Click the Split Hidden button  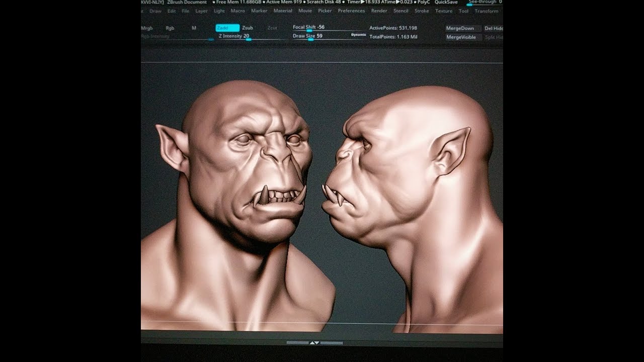(x=494, y=37)
